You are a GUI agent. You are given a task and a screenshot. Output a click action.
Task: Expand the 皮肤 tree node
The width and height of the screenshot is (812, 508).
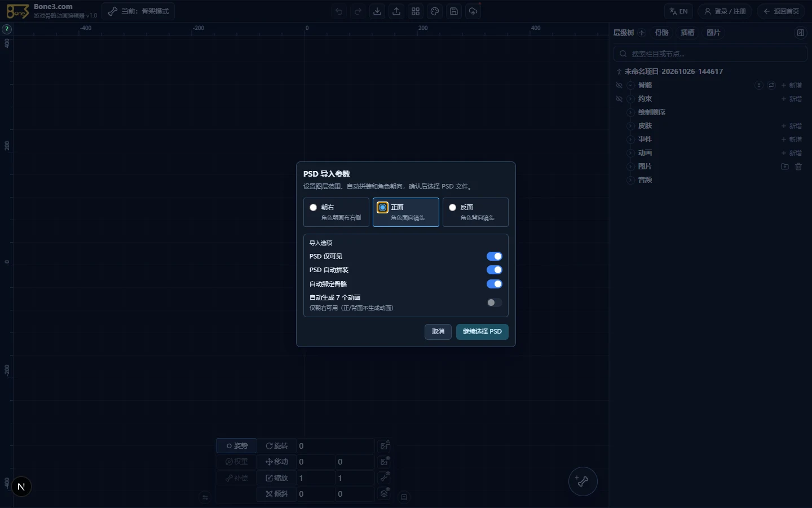630,126
